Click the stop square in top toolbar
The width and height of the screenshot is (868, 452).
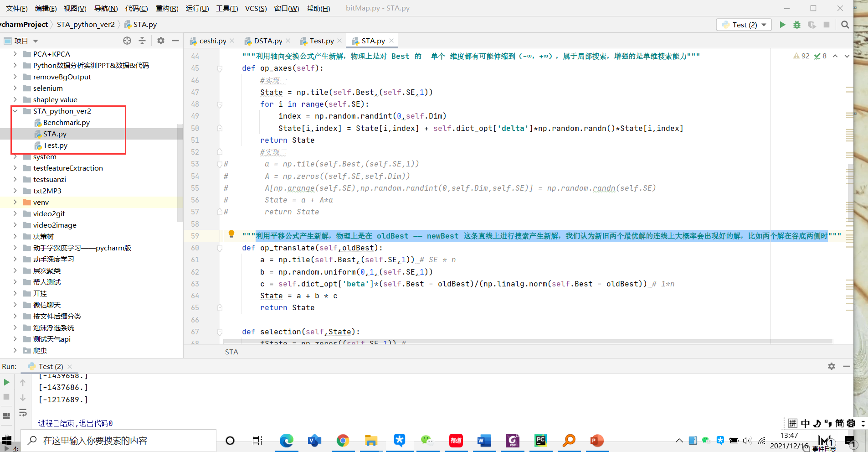[x=827, y=25]
